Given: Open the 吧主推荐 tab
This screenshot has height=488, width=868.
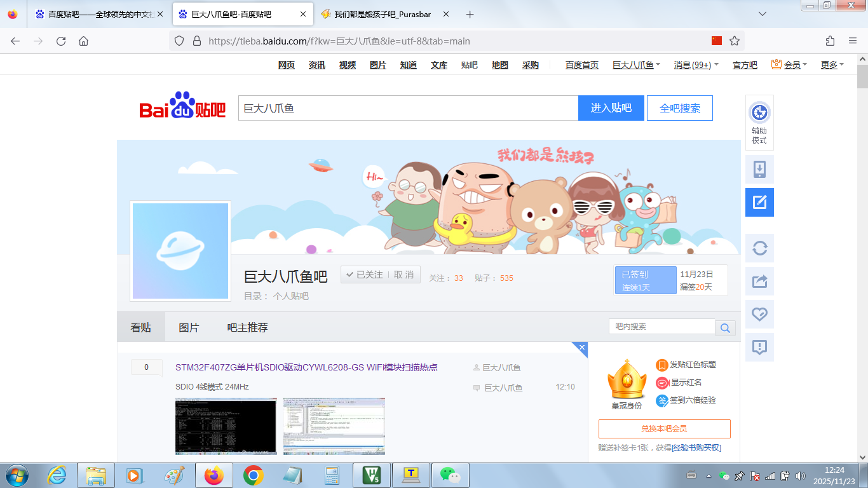Looking at the screenshot, I should [x=247, y=327].
